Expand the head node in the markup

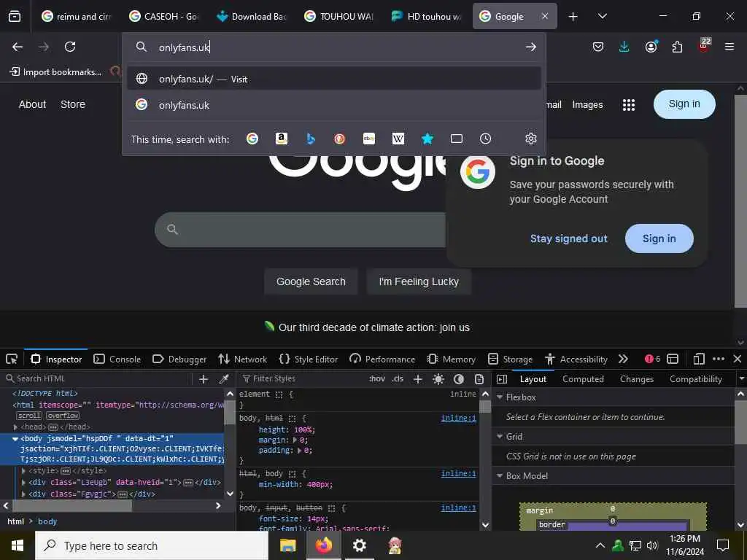coord(16,427)
